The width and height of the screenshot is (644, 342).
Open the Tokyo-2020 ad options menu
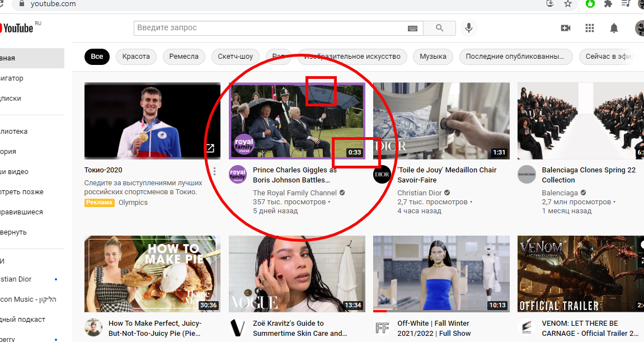[214, 171]
